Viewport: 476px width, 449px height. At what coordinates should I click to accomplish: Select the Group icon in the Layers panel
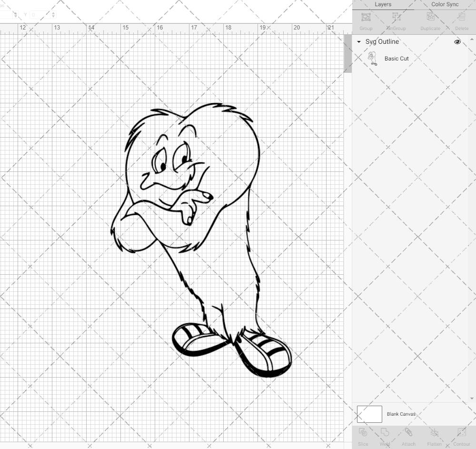[366, 18]
